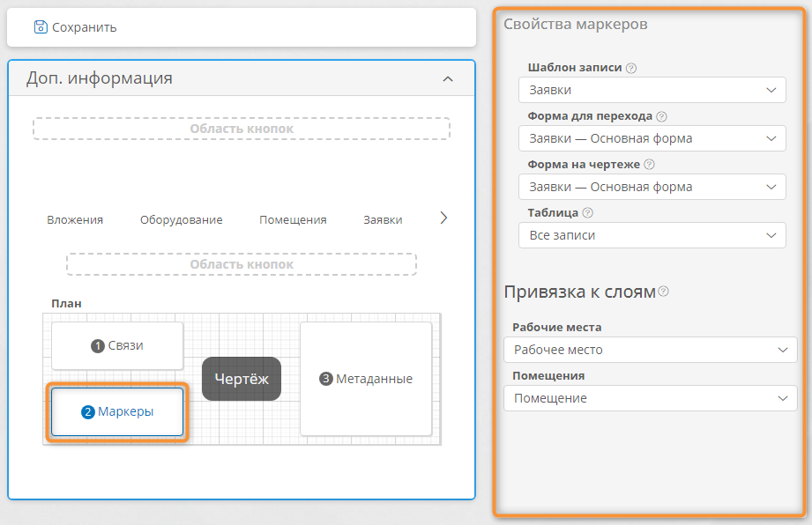Click the Сохранить save icon

coord(41,27)
